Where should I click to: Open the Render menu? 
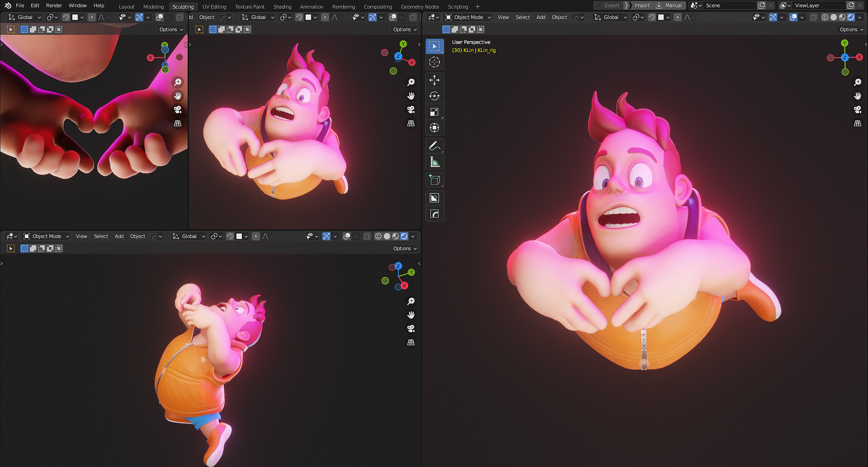pyautogui.click(x=54, y=5)
